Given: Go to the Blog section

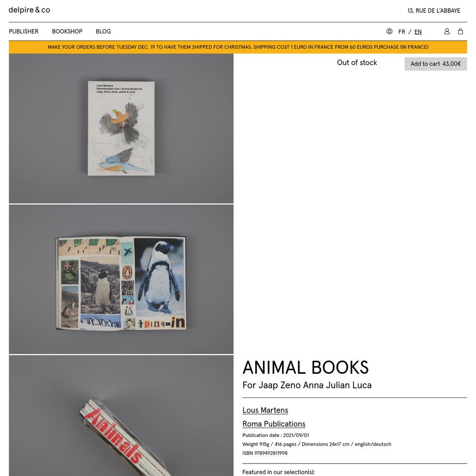Looking at the screenshot, I should pos(103,31).
